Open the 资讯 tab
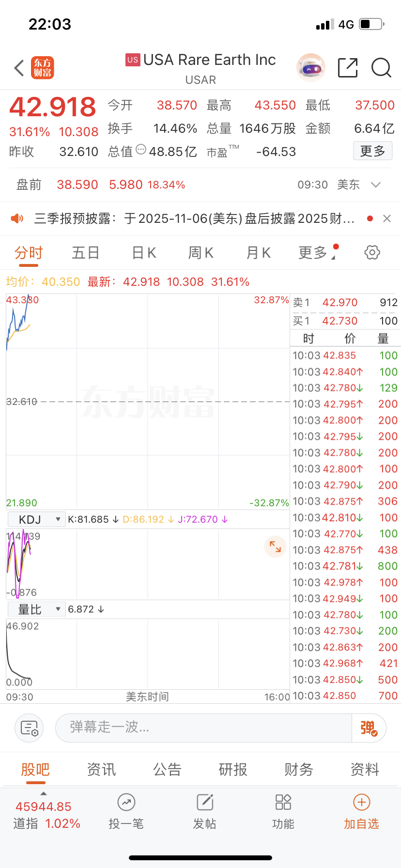Viewport: 401px width, 868px height. pyautogui.click(x=101, y=769)
